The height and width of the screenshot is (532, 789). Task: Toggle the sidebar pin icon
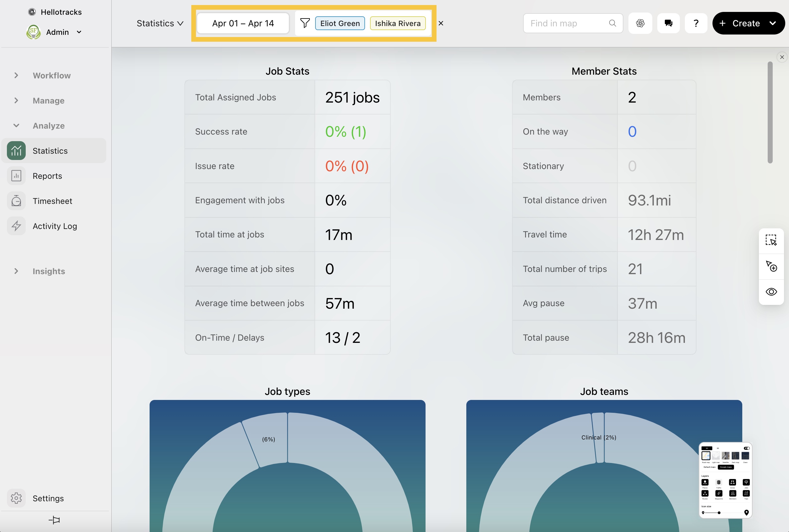click(54, 520)
